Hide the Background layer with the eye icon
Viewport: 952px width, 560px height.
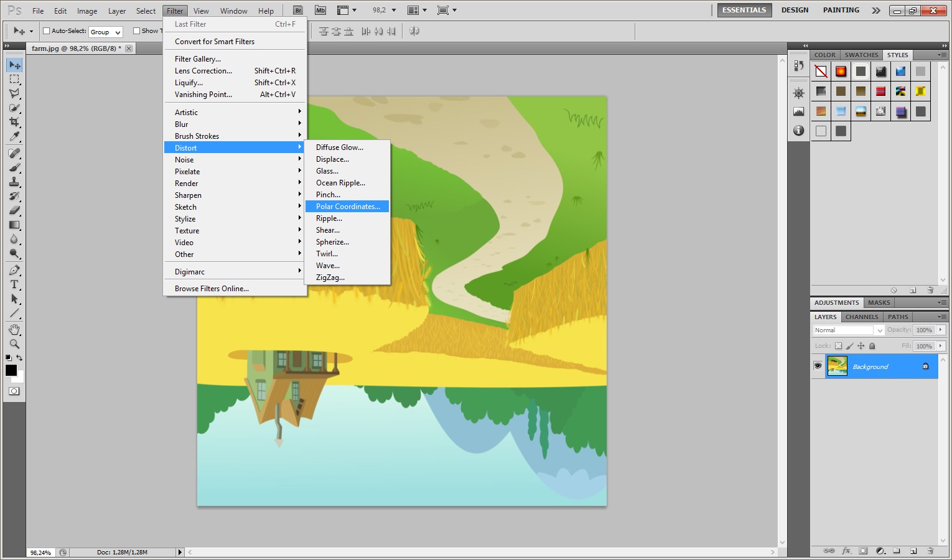coord(818,366)
